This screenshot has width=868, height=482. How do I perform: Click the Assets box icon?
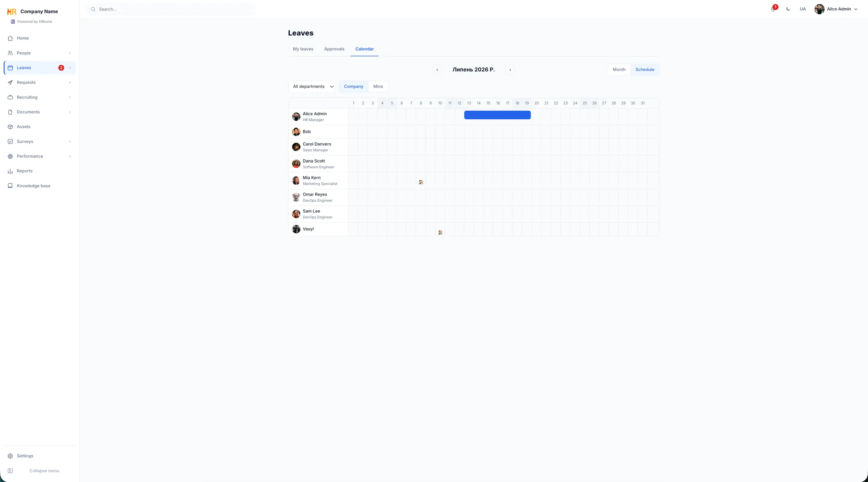click(10, 127)
